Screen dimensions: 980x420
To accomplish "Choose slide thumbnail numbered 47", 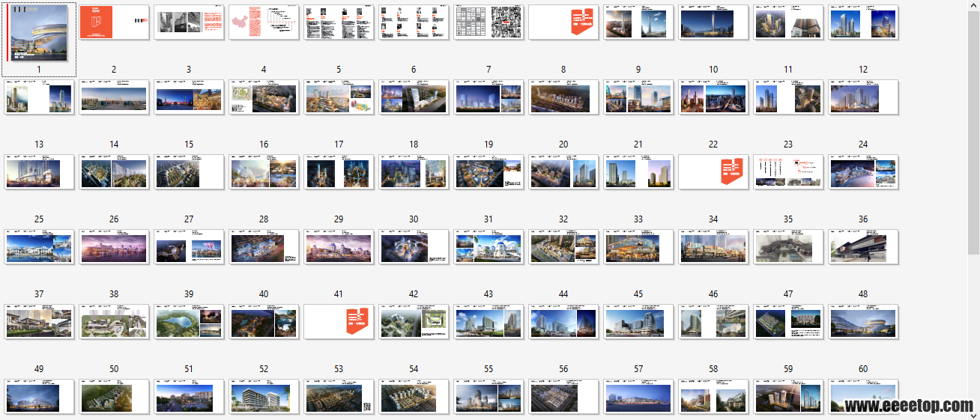I will tap(788, 247).
